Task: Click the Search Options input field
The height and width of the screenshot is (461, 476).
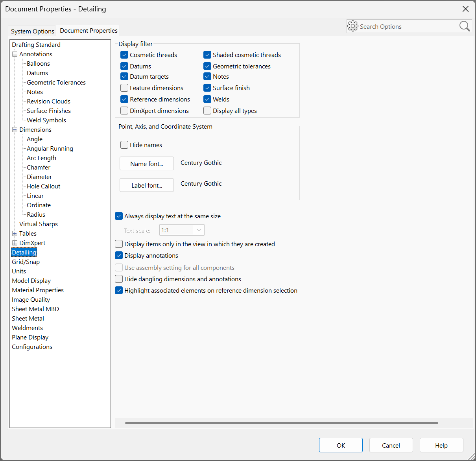Action: click(x=408, y=26)
